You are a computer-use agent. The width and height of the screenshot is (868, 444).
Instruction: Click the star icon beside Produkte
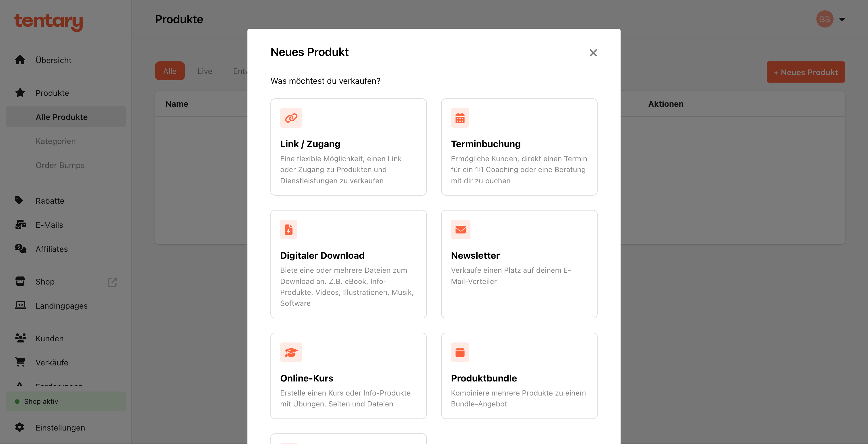[20, 93]
